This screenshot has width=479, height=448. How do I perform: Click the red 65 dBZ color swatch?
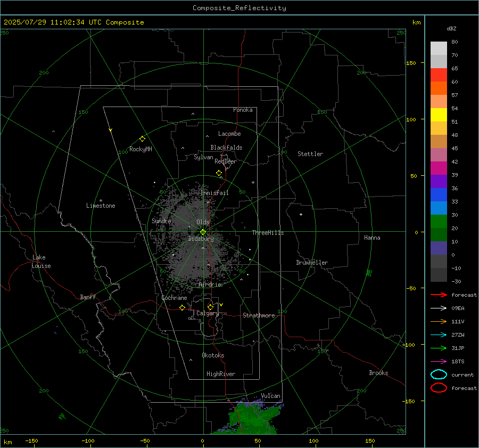pyautogui.click(x=439, y=75)
